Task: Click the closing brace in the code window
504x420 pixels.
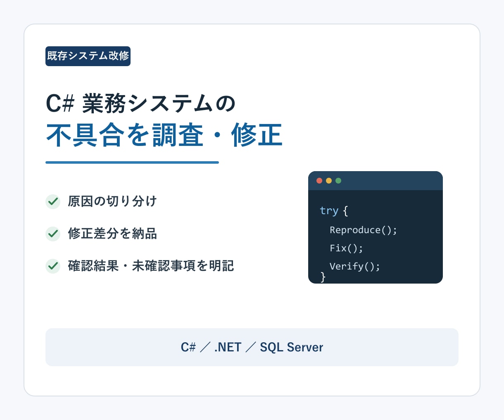Action: pos(323,277)
